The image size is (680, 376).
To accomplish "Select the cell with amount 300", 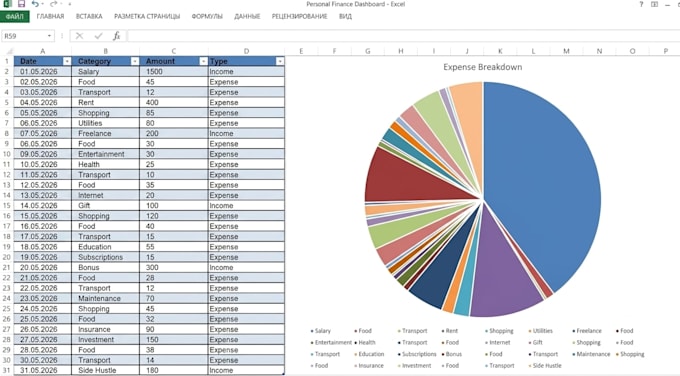I will point(174,268).
